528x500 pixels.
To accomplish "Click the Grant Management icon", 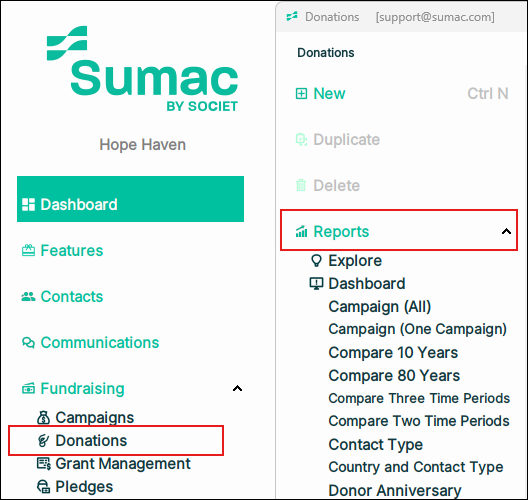I will [x=44, y=464].
